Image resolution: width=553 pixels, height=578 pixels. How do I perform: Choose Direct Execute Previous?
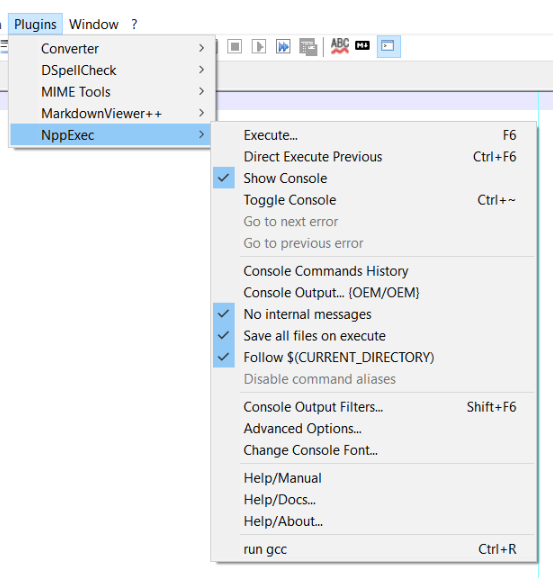click(374, 157)
